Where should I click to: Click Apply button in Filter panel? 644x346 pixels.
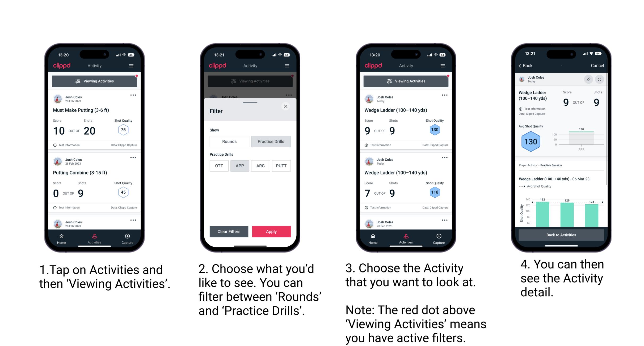click(271, 231)
